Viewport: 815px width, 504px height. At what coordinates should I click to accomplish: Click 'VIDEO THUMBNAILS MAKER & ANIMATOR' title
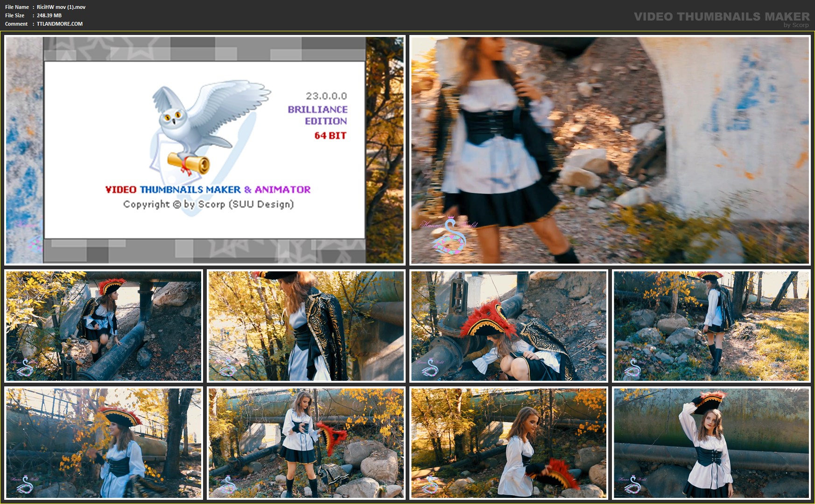208,189
